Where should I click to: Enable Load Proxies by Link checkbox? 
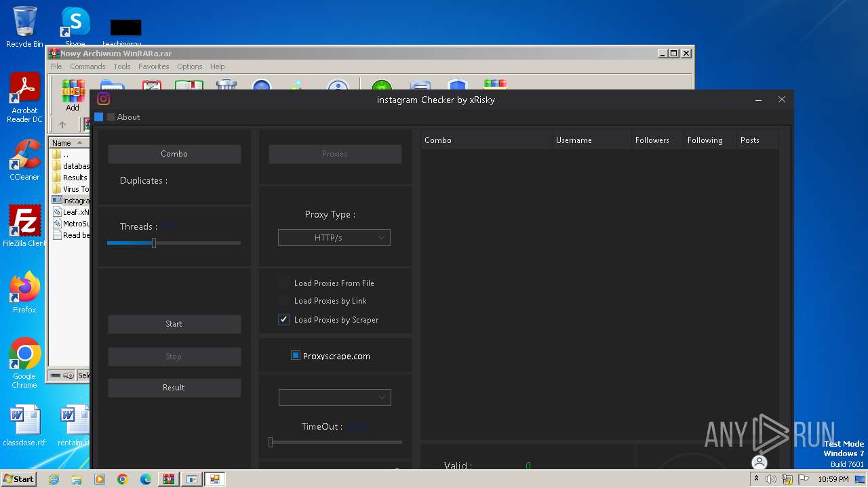pos(283,301)
